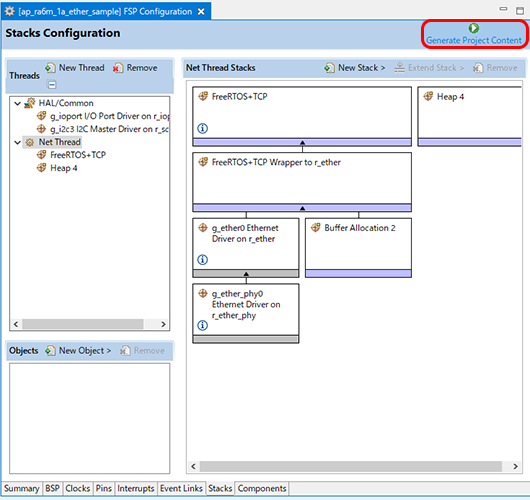Select the Buffer Allocation 2 block
The image size is (530, 500).
point(358,247)
